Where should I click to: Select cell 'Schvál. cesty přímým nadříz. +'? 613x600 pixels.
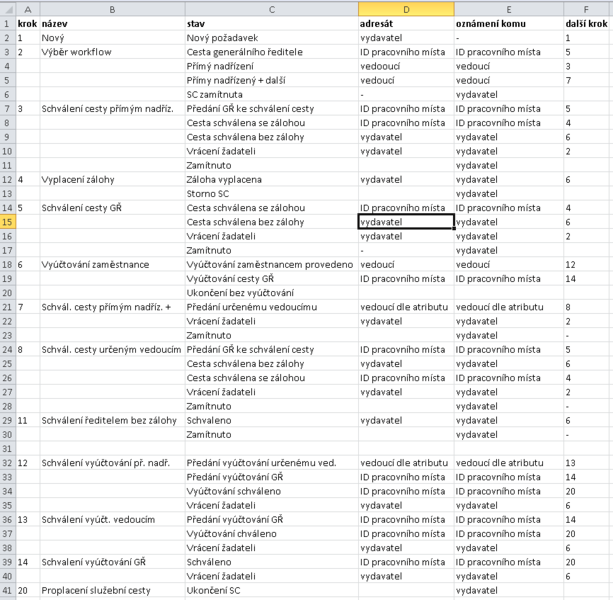[x=112, y=307]
